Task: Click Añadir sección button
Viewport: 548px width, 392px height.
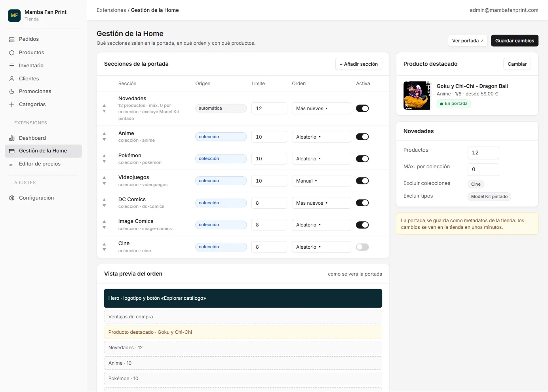Action: 358,64
